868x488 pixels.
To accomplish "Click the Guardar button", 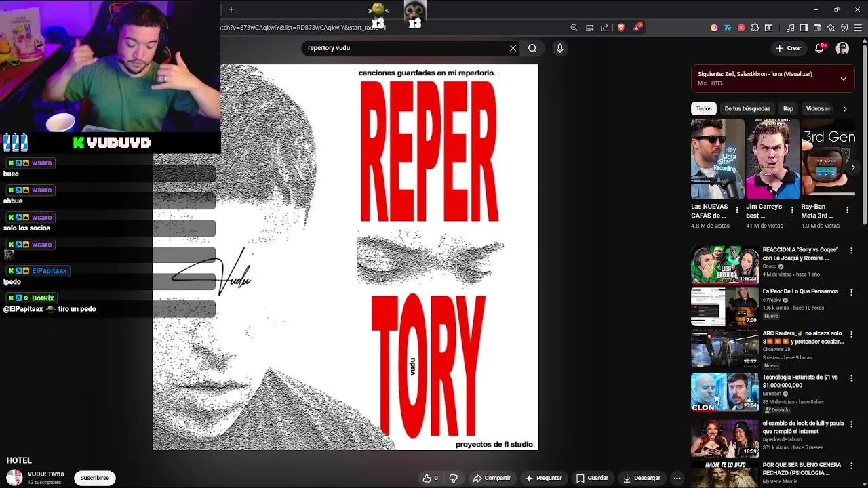I will pos(592,478).
